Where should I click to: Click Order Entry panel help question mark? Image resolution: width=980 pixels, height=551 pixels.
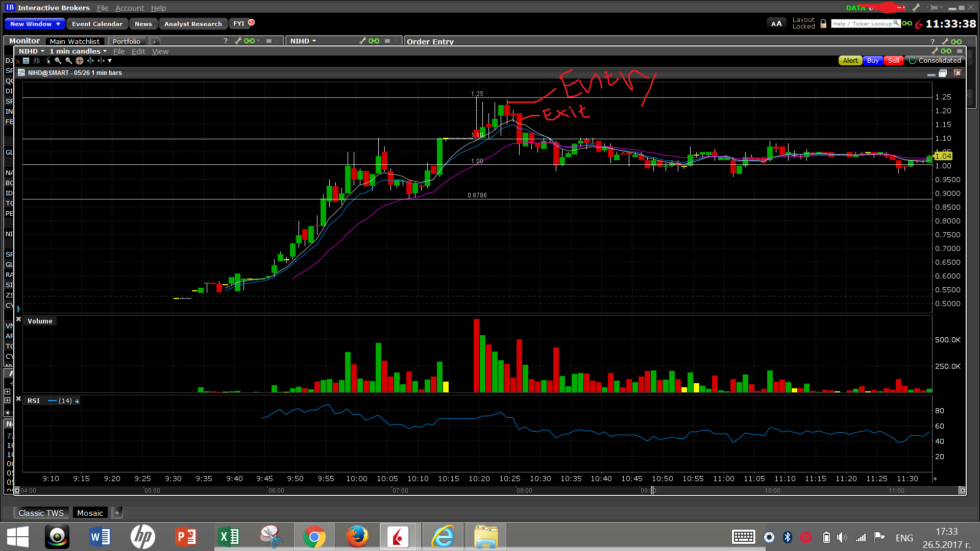click(933, 41)
